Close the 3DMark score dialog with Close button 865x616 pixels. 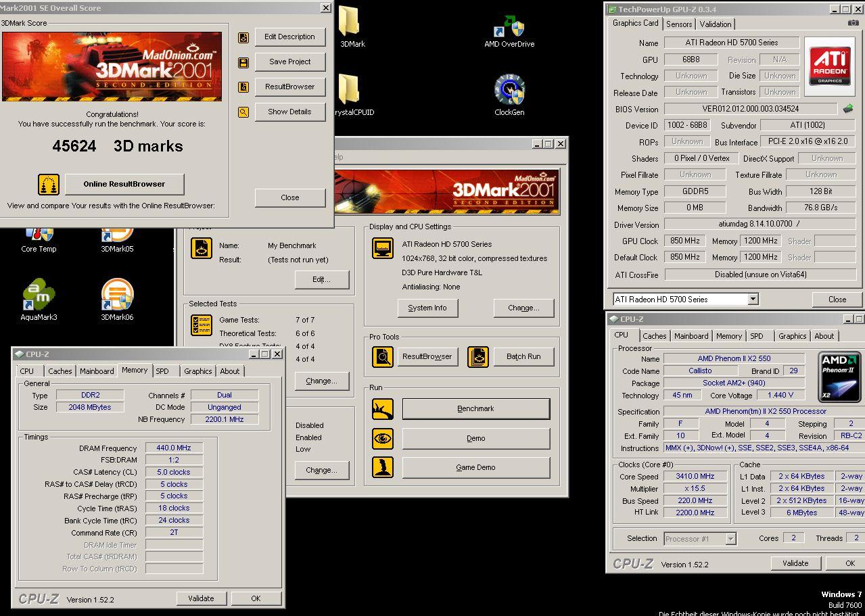coord(290,198)
